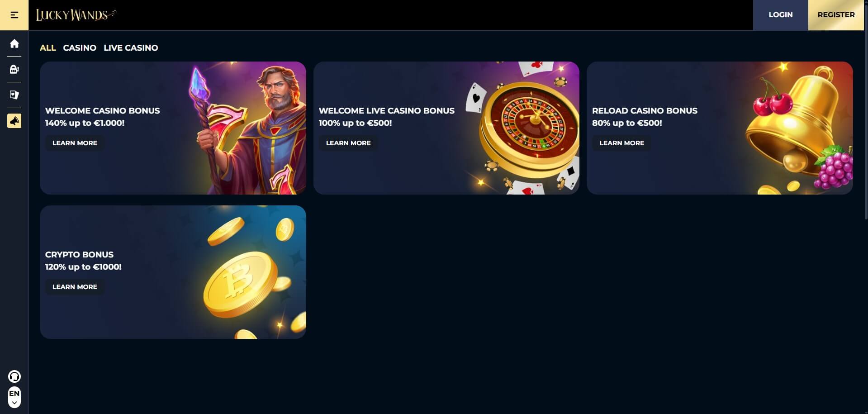Go to the home page icon

14,43
